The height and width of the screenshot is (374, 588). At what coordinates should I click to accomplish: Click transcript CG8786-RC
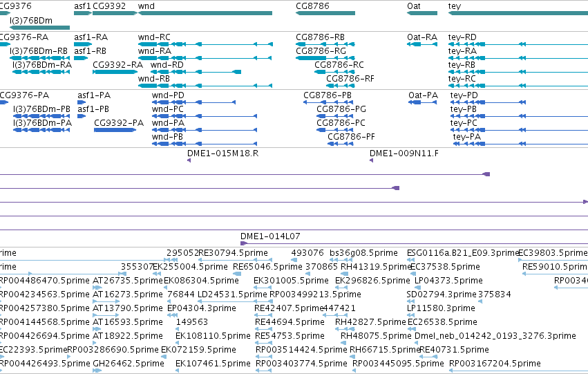334,72
